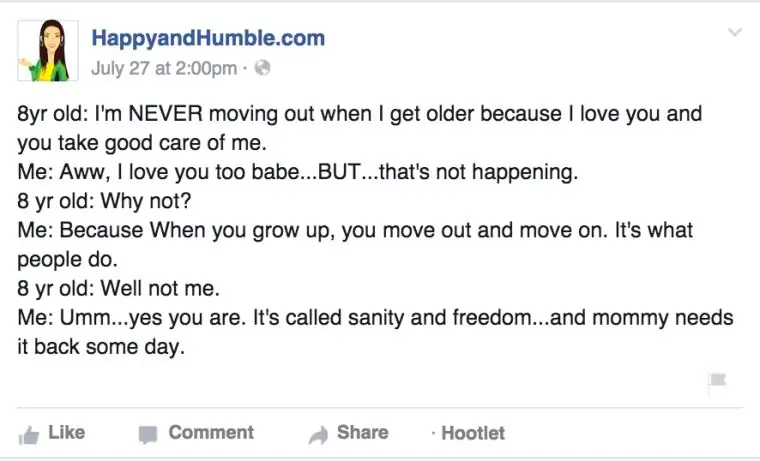Open the HappyandHumble profile picture
Viewport: 760px width, 461px height.
pyautogui.click(x=48, y=50)
